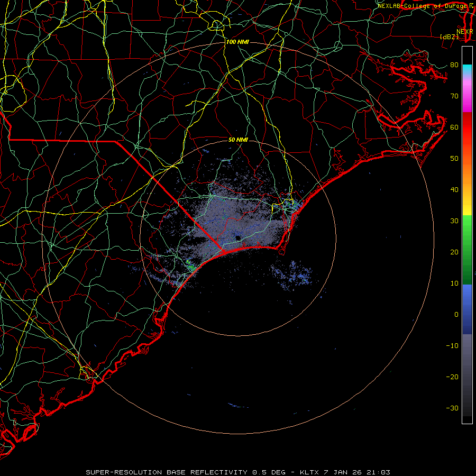Click the blue band of the color scale
The image size is (476, 476).
click(467, 309)
